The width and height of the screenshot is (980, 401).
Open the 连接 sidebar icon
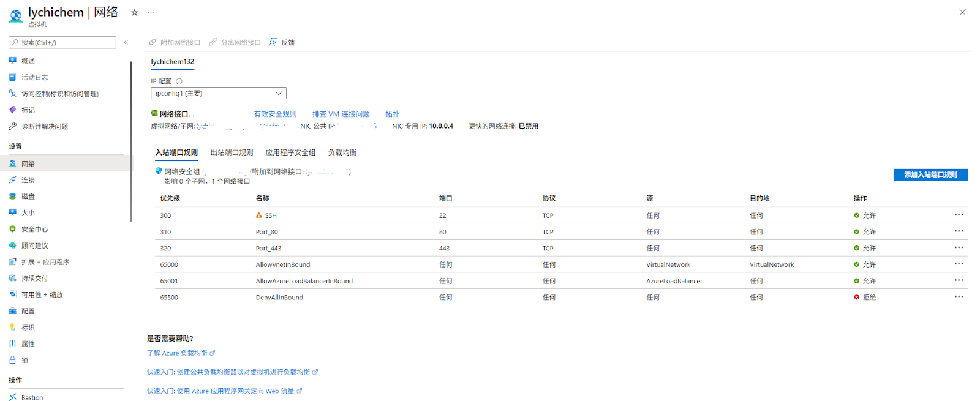12,180
